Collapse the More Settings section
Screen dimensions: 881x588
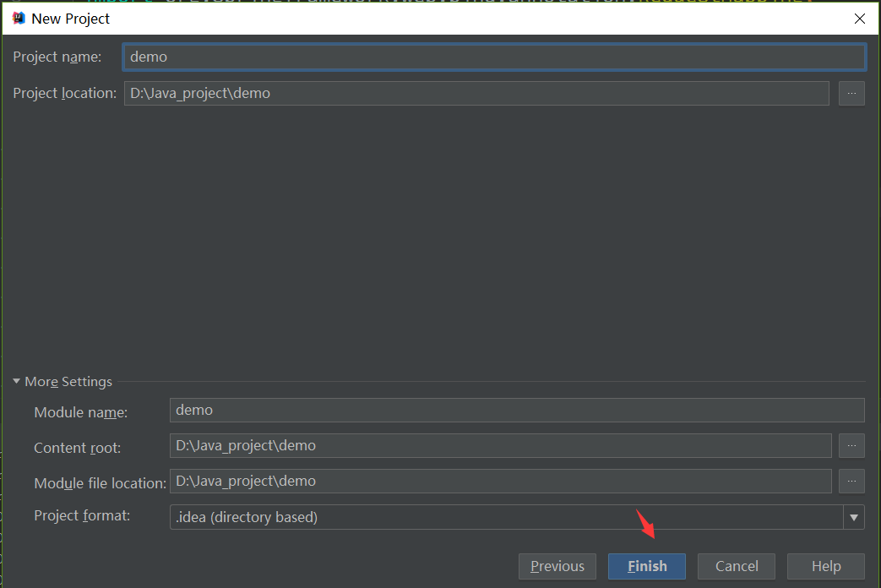click(x=16, y=381)
